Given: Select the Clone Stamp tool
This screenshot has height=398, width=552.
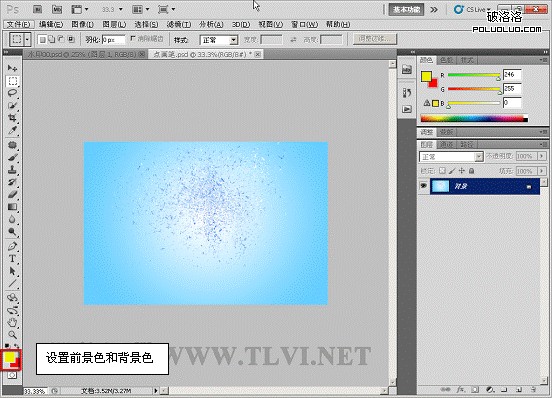Looking at the screenshot, I should [12, 170].
